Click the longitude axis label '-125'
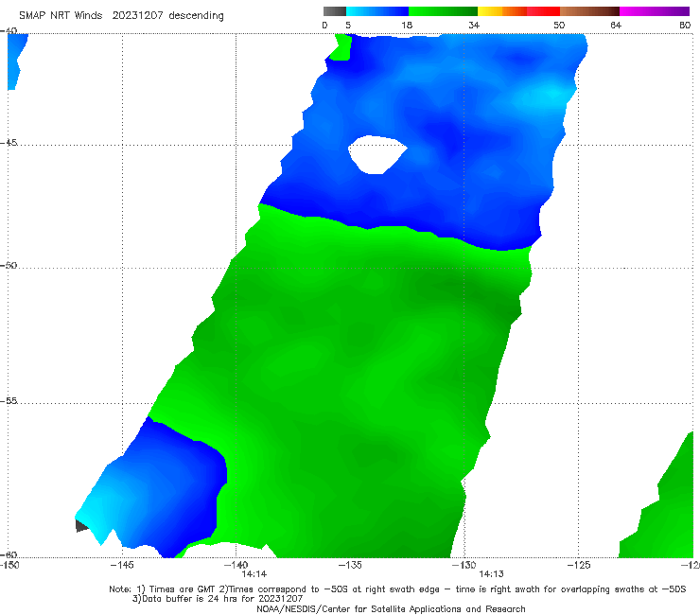 (x=578, y=566)
